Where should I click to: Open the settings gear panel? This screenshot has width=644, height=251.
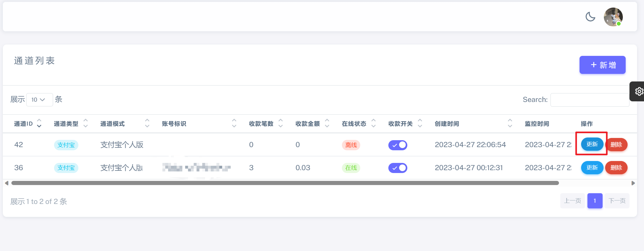639,91
